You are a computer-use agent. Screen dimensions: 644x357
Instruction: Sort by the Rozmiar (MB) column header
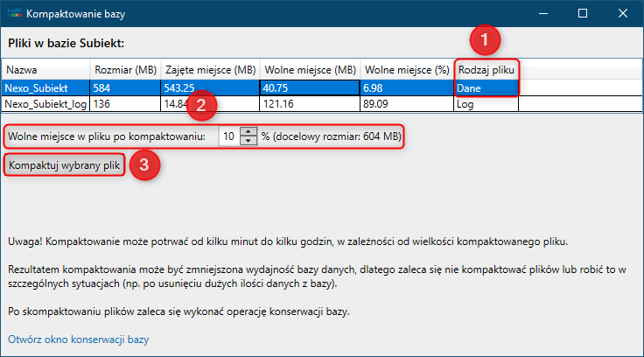[x=125, y=70]
